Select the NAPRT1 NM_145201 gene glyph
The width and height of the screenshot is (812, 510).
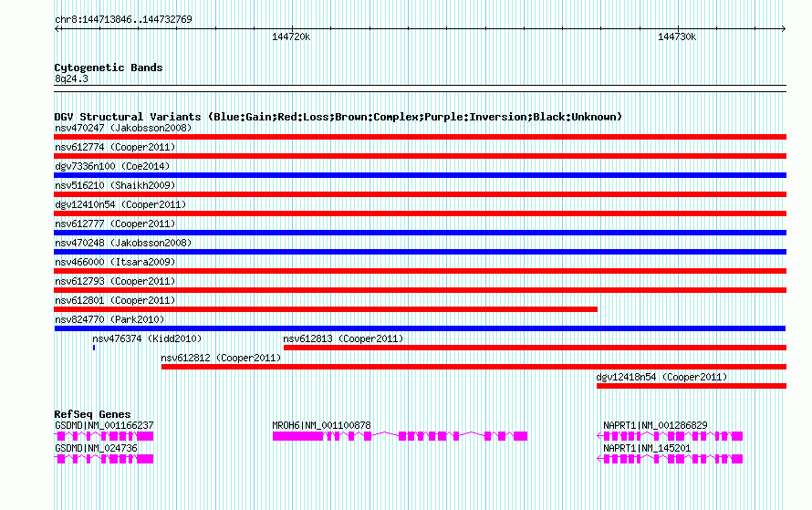(x=670, y=459)
